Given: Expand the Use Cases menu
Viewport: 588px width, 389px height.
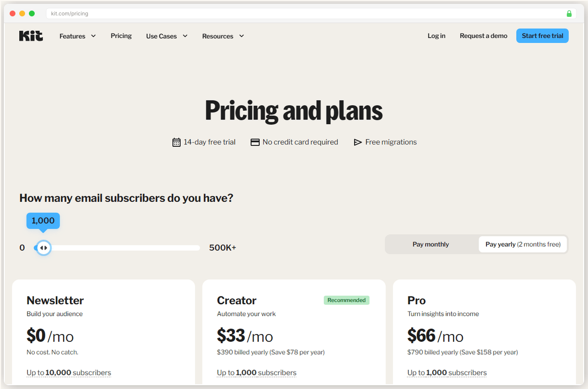Looking at the screenshot, I should [x=166, y=36].
